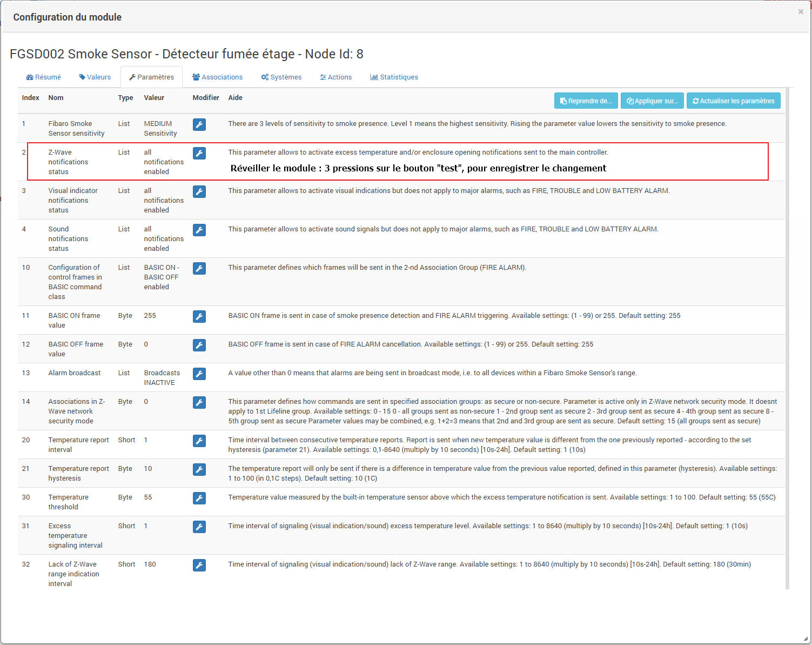Open wrench for Associations in Z-Wave security mode

(x=199, y=403)
